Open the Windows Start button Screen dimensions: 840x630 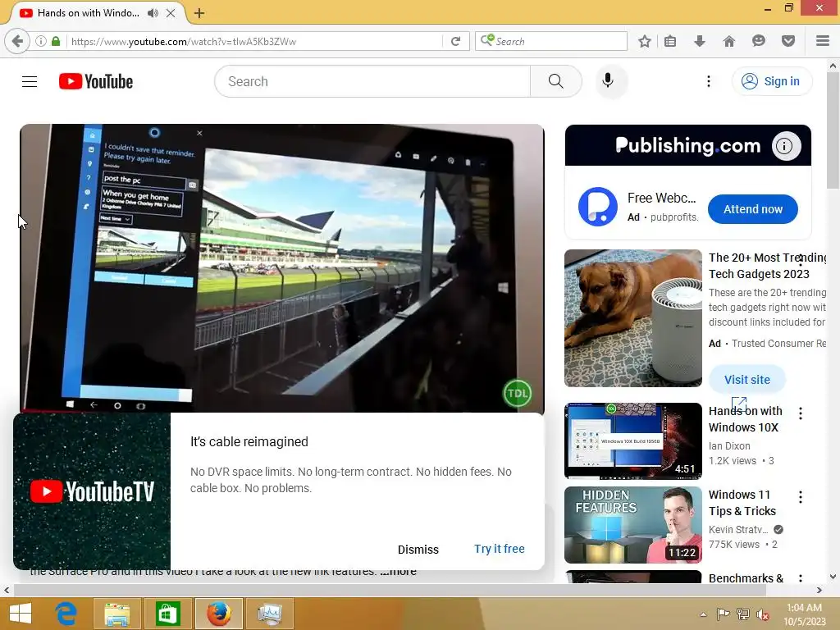click(21, 614)
